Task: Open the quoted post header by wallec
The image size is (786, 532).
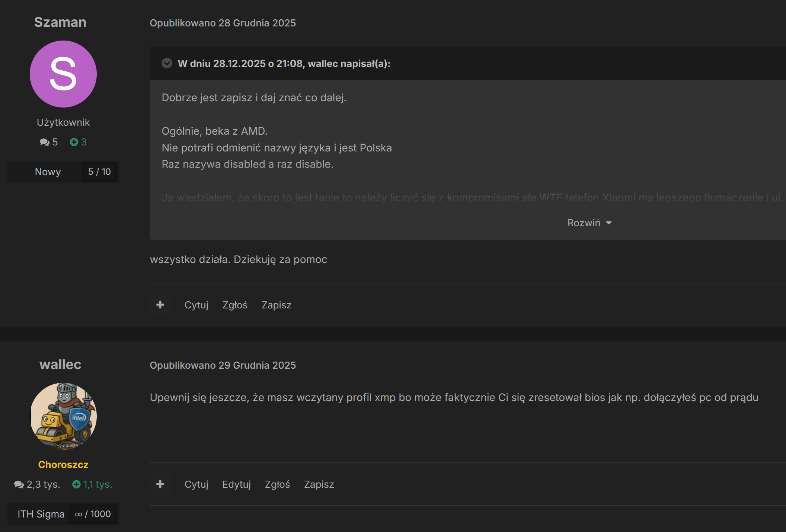Action: (284, 64)
